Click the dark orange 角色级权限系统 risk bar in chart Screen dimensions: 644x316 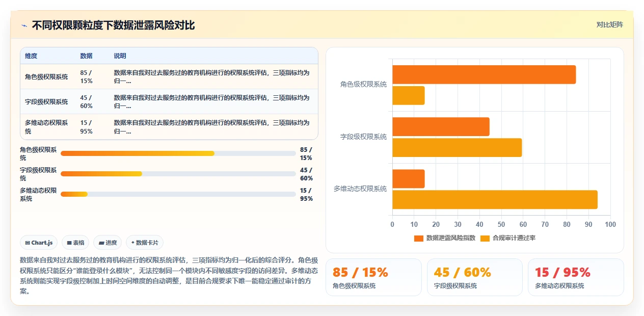coord(484,74)
